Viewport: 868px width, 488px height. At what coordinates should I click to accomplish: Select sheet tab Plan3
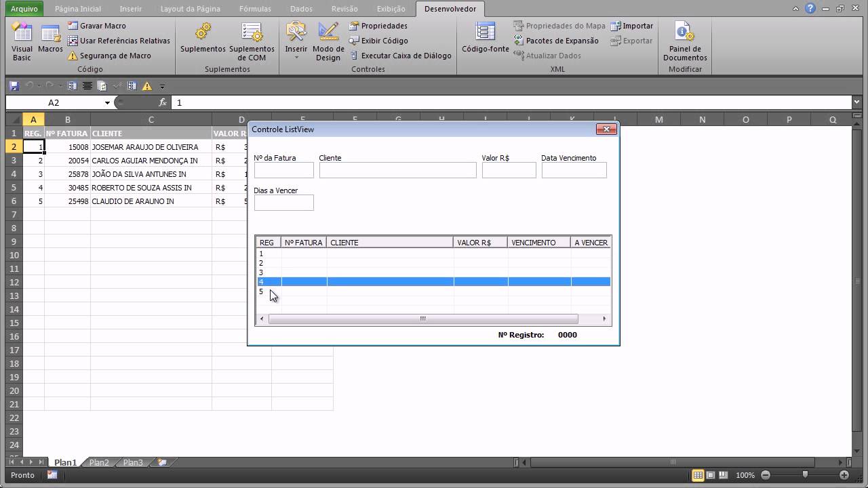[133, 462]
